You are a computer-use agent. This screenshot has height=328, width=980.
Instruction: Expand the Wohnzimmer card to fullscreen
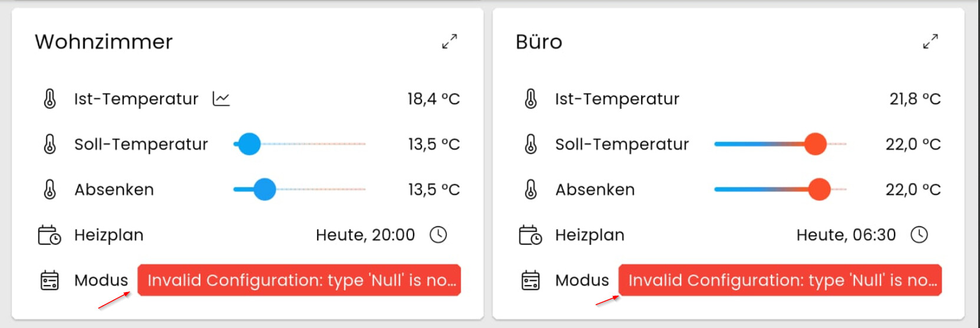pyautogui.click(x=450, y=42)
